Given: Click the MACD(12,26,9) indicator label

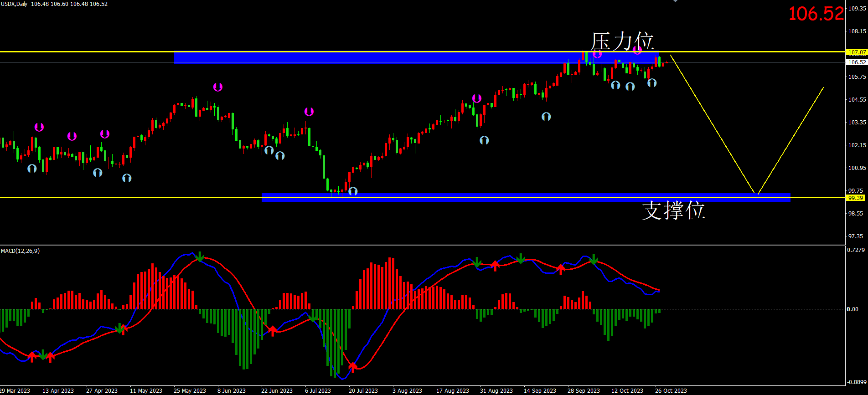Looking at the screenshot, I should pyautogui.click(x=21, y=251).
